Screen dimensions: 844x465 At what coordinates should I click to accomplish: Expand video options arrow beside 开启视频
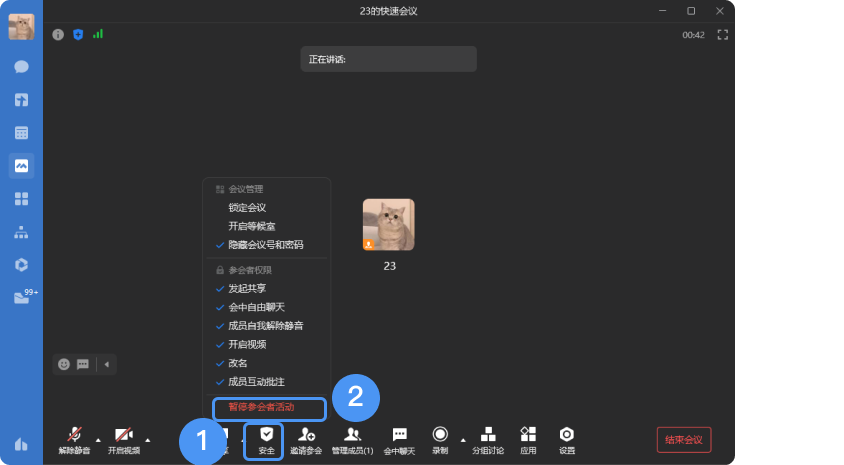pyautogui.click(x=148, y=439)
